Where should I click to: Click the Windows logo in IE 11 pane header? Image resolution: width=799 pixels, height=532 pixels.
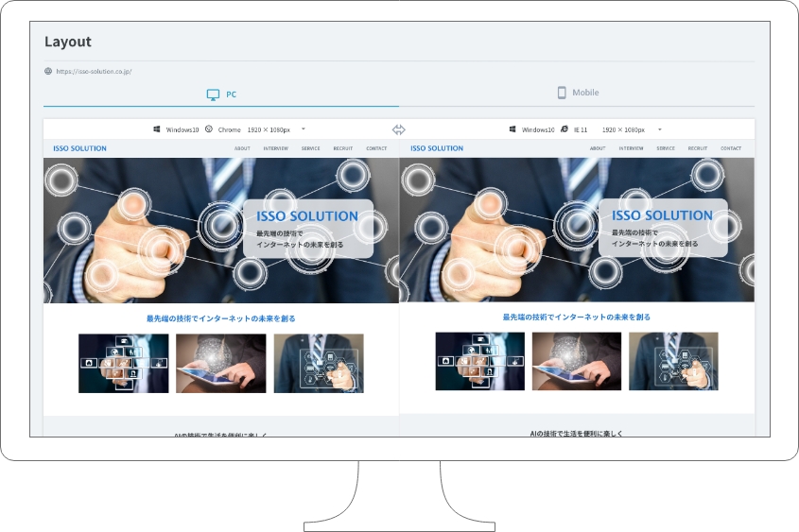(x=512, y=129)
